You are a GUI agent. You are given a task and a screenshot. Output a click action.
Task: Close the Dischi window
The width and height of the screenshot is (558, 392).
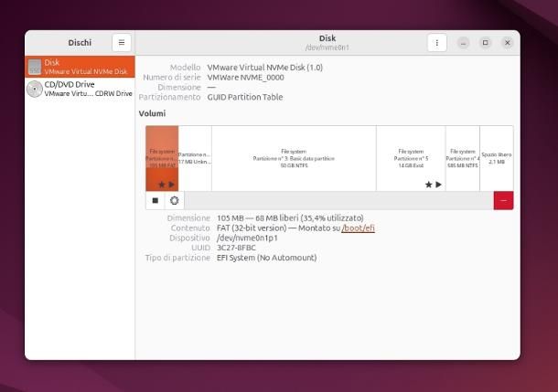click(508, 43)
